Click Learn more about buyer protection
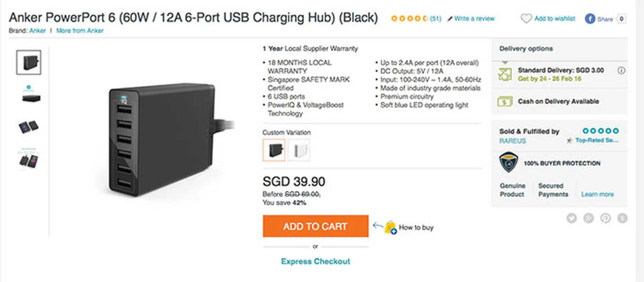This screenshot has height=282, width=644. pyautogui.click(x=597, y=194)
